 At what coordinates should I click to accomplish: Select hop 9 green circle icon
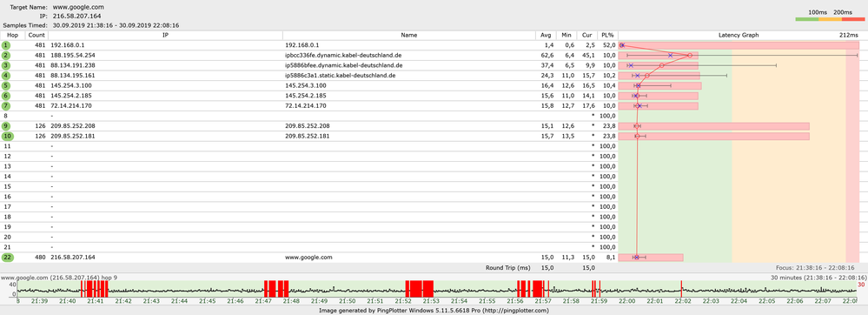click(6, 126)
